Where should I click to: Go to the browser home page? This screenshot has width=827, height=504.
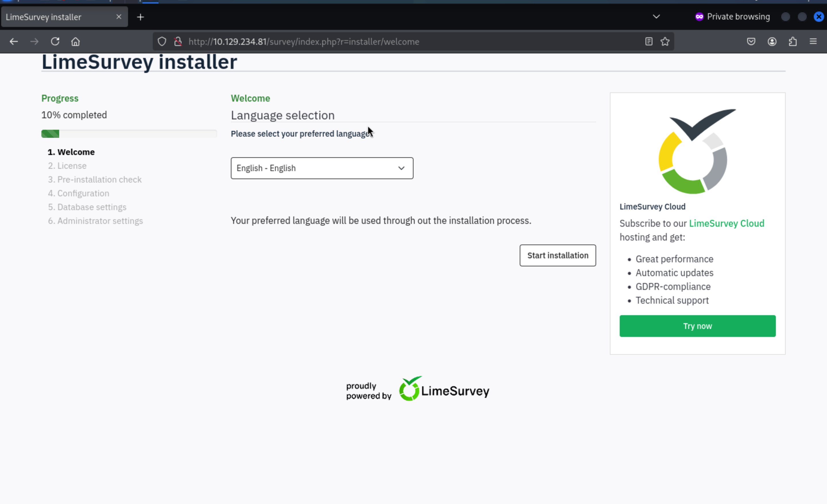click(x=76, y=42)
